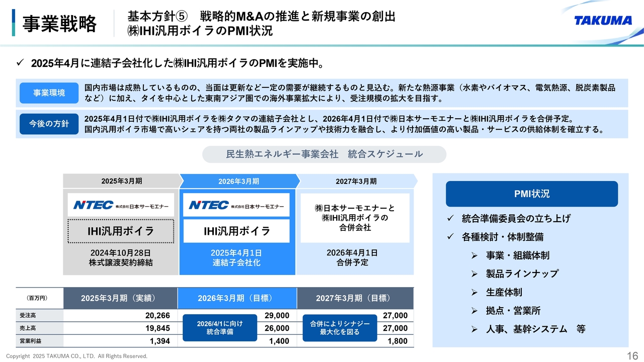Click the checkmark beside 統合準備委員会の立ち上げ

tap(451, 219)
